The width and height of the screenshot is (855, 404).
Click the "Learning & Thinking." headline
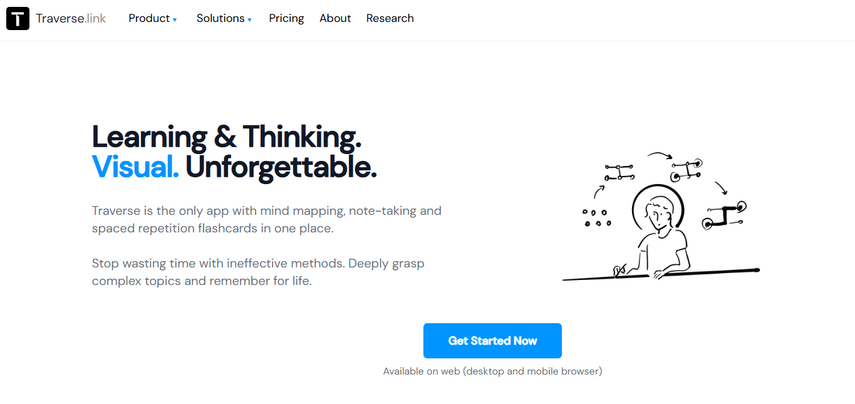(227, 136)
